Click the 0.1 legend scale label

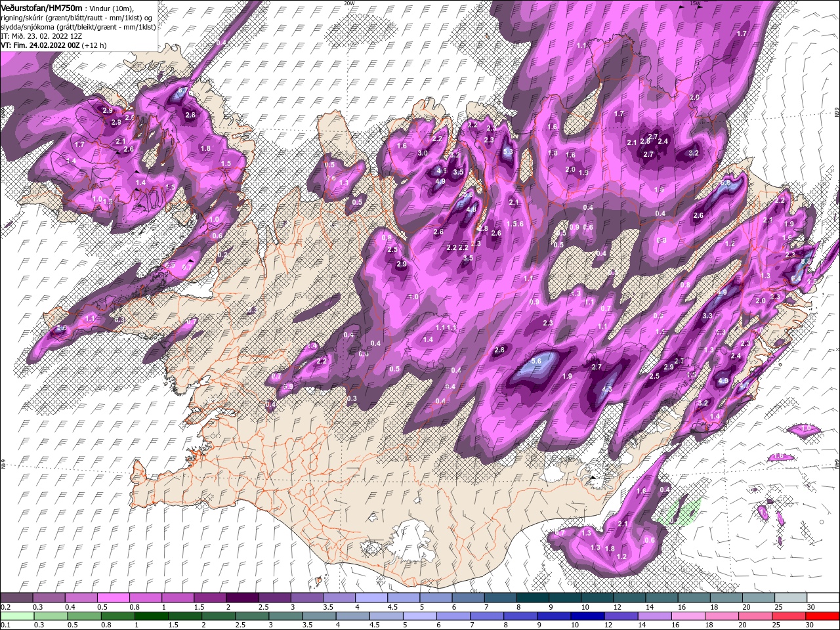point(6,625)
